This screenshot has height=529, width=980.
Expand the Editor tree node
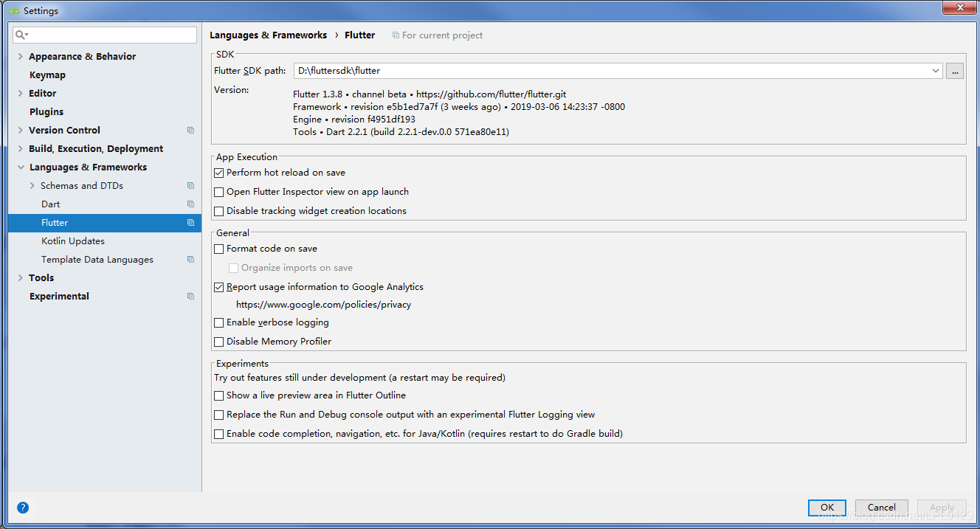click(x=20, y=94)
